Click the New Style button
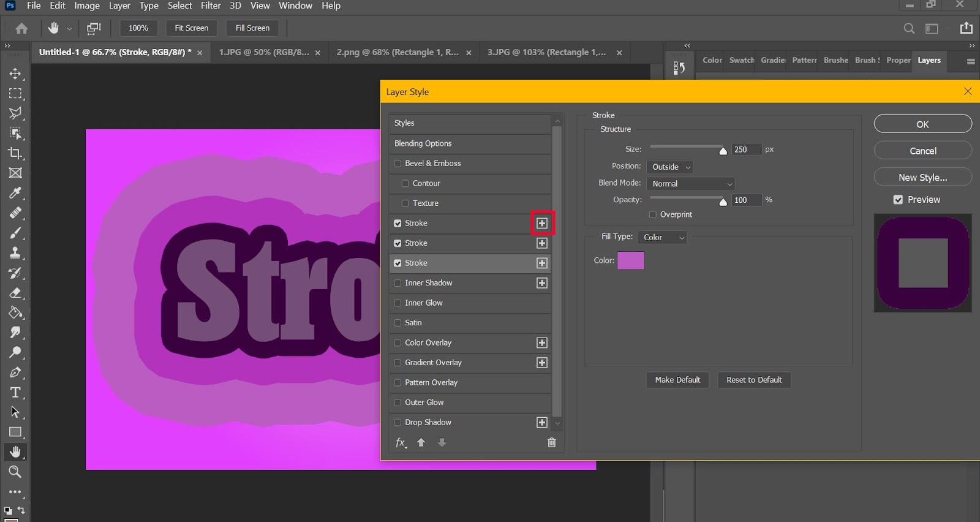The width and height of the screenshot is (980, 522). [x=922, y=177]
